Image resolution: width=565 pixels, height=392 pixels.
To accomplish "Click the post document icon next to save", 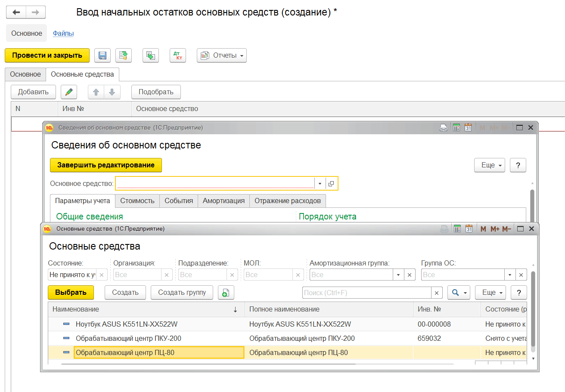I will (x=124, y=55).
